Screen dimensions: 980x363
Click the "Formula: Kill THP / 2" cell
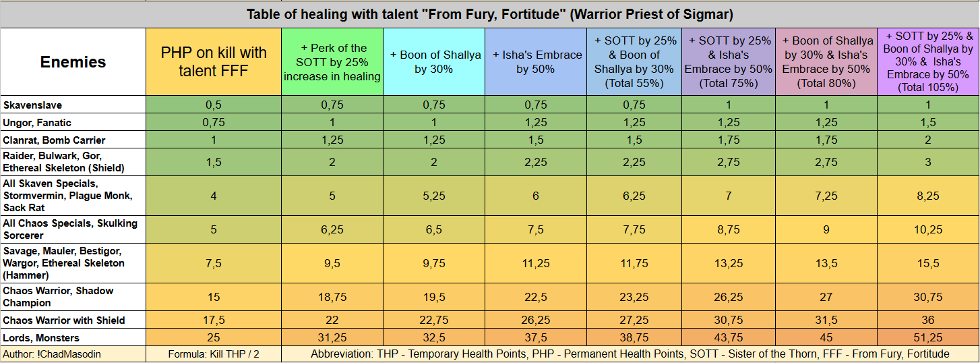[x=214, y=354]
